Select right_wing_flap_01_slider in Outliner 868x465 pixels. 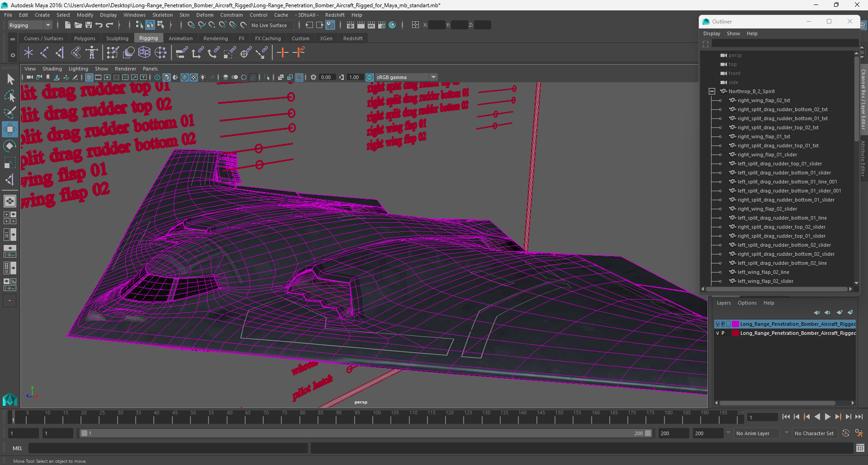pos(767,155)
